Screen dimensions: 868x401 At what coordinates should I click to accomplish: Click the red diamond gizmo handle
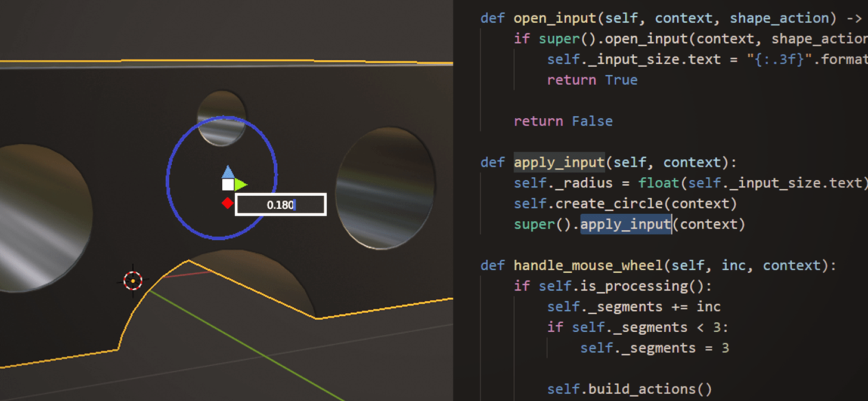227,203
